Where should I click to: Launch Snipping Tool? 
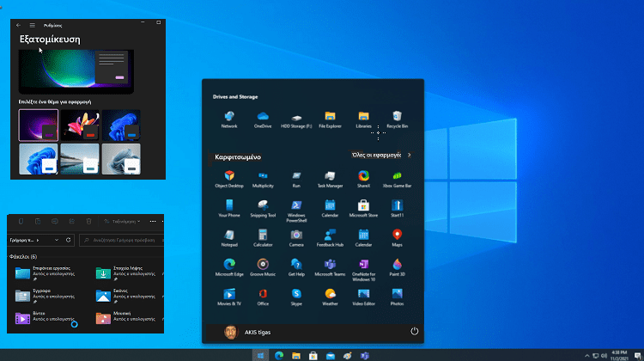click(263, 209)
